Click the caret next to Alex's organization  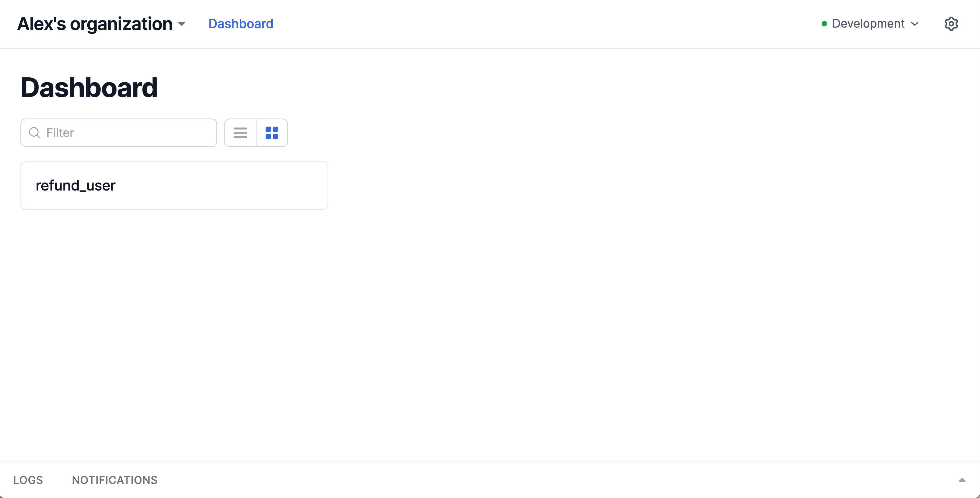click(182, 24)
